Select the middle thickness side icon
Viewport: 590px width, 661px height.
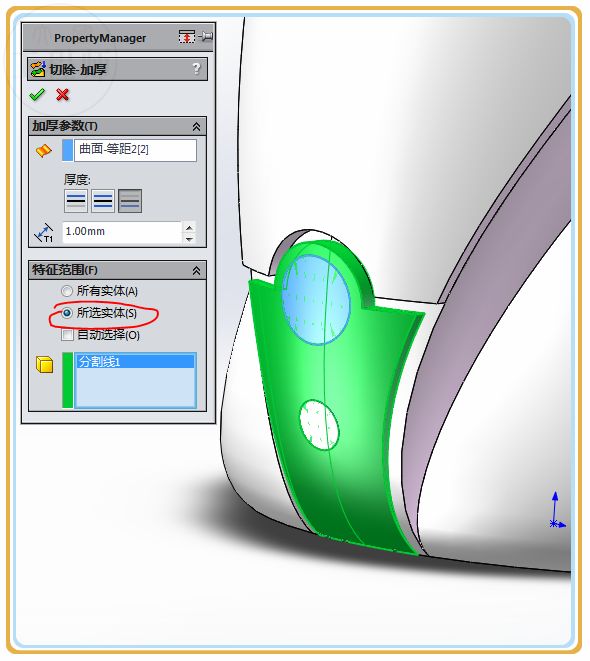tap(103, 201)
